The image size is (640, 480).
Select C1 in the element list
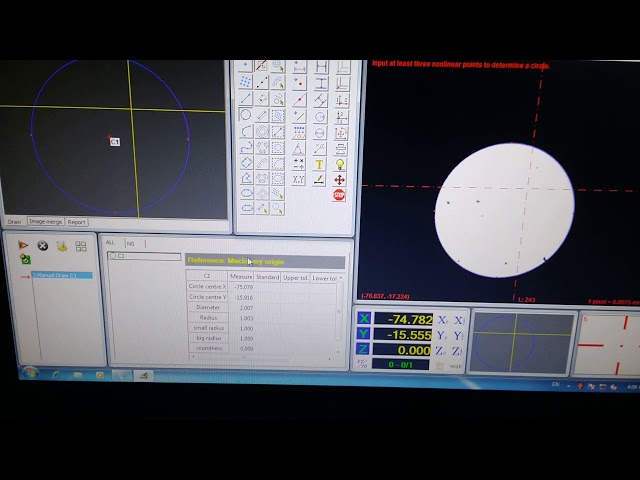point(144,256)
